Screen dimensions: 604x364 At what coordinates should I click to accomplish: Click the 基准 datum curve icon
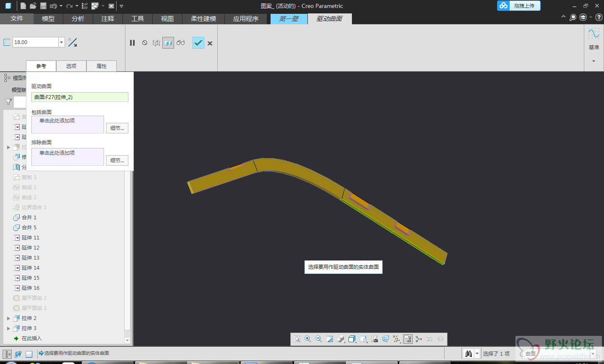(594, 34)
